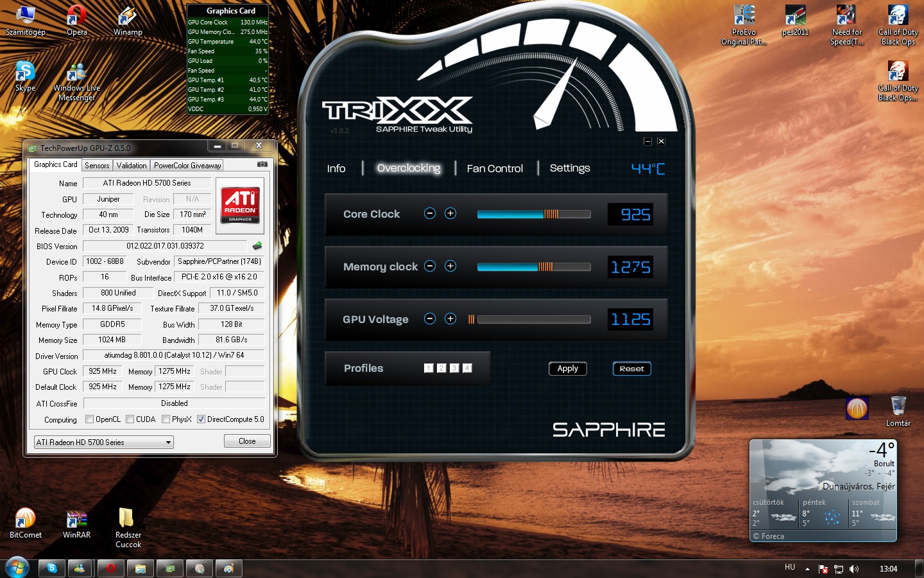Open the Lomtár recycle bin
The image size is (924, 578).
click(898, 411)
